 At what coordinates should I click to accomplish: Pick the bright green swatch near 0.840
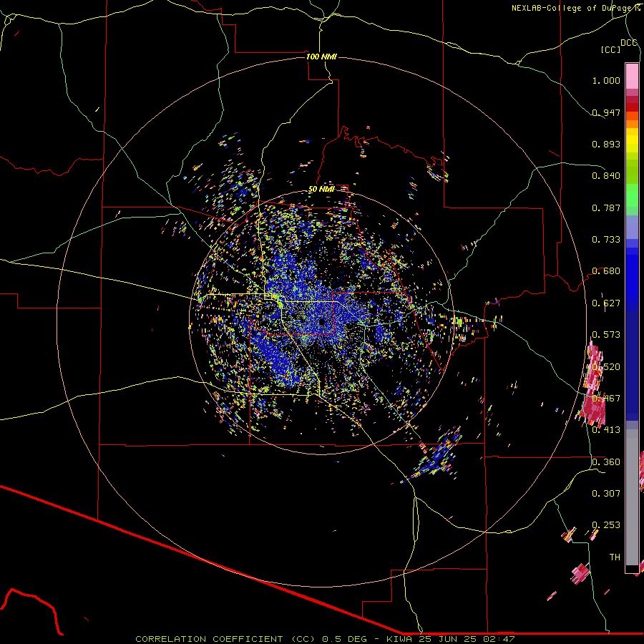click(632, 195)
